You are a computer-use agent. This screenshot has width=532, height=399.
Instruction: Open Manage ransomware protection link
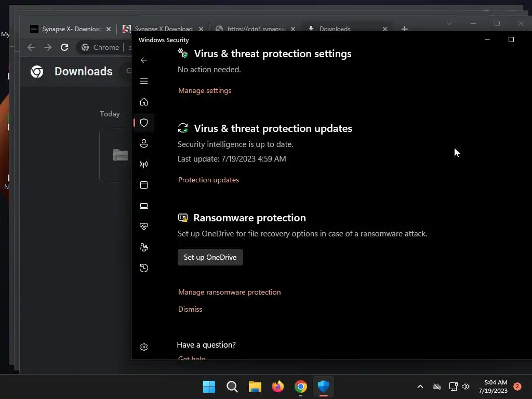pyautogui.click(x=229, y=292)
